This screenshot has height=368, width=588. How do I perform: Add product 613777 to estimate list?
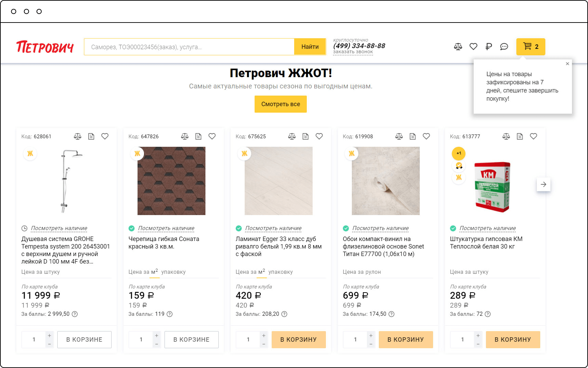point(520,137)
